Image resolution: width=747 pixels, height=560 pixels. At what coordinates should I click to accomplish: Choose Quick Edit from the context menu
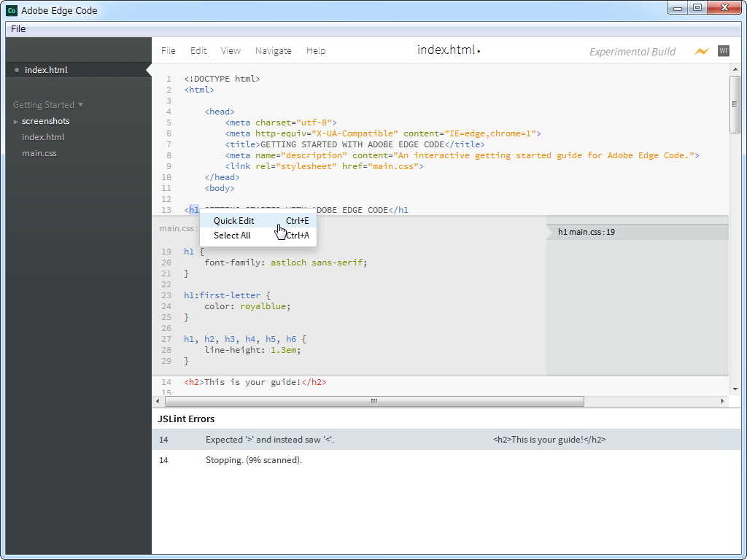[x=234, y=221]
